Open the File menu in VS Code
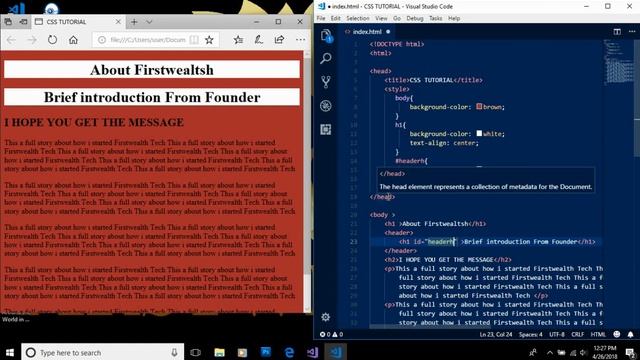Viewport: 640px width, 360px height. (321, 18)
